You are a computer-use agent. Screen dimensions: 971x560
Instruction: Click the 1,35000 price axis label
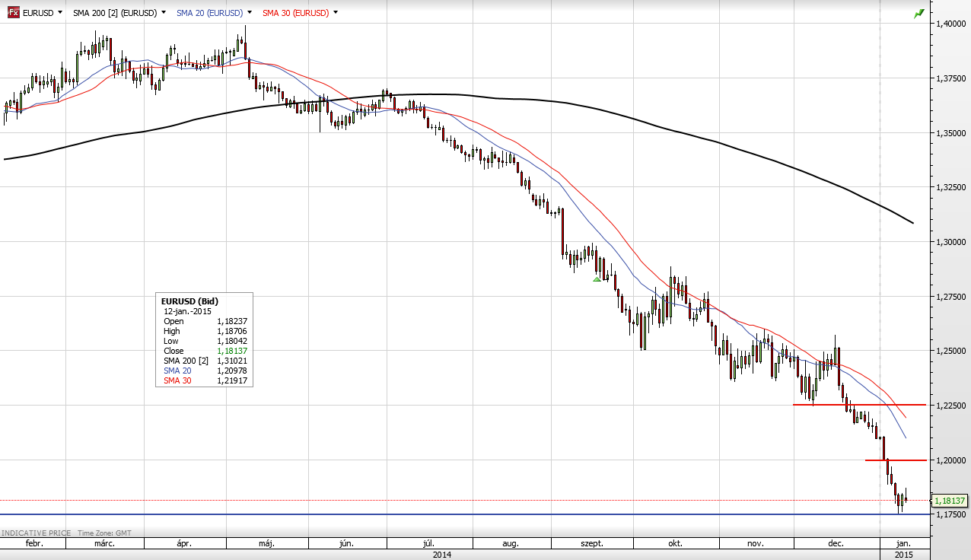951,133
